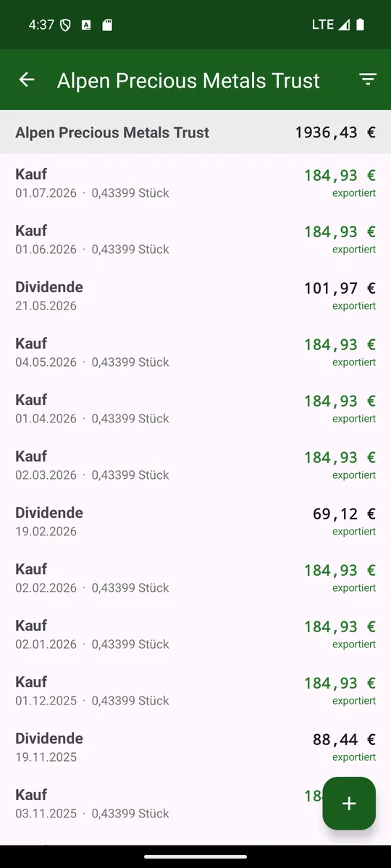The width and height of the screenshot is (391, 868).
Task: Open the filter icon in toolbar
Action: pos(368,80)
